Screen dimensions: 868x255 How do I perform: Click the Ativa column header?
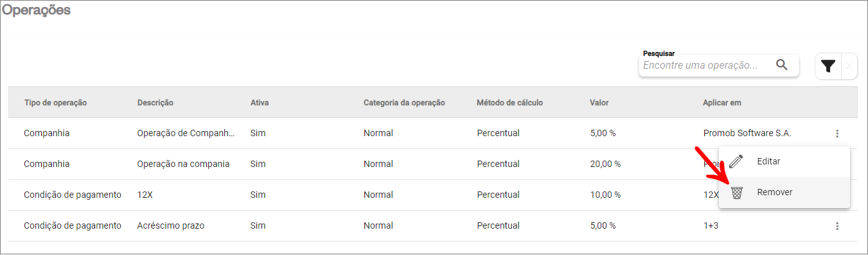[x=260, y=103]
